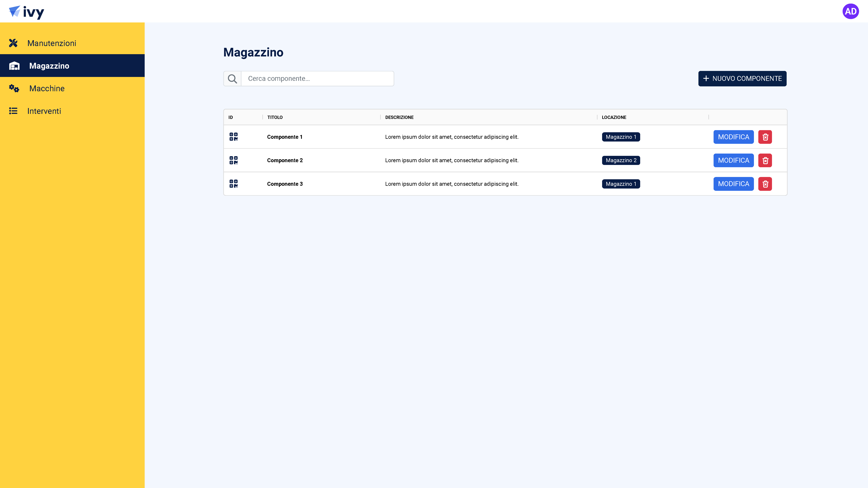Click the Nuovo Componente button

(742, 78)
